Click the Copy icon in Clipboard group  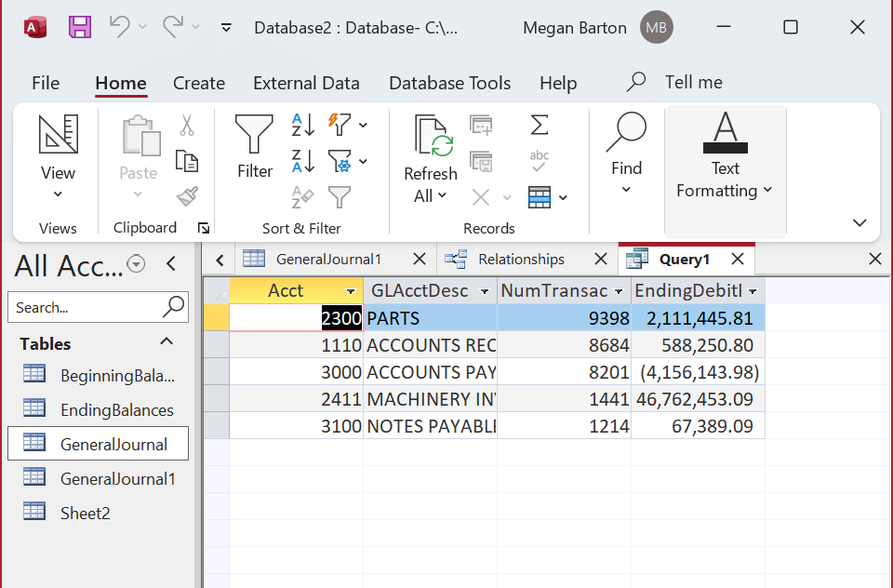pos(187,161)
